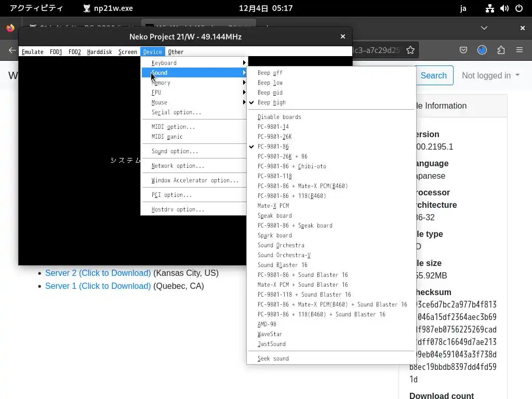Select JastSound board
The image size is (532, 399).
tap(331, 344)
